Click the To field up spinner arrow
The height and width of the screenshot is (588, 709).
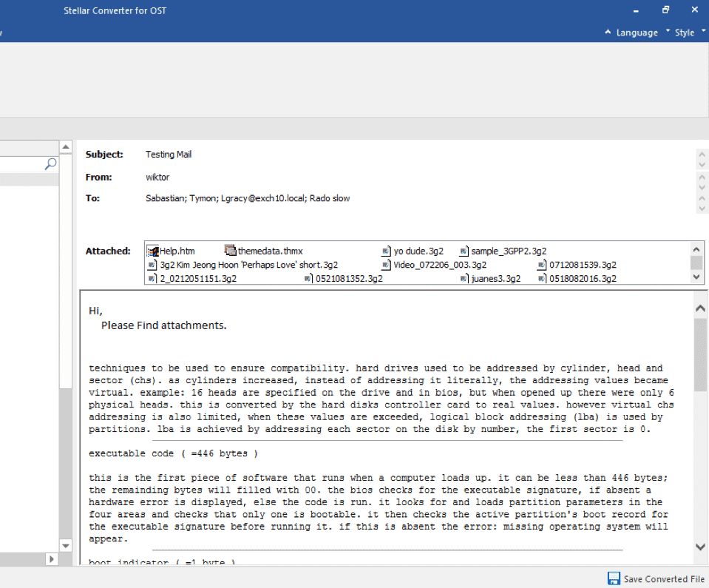click(702, 198)
